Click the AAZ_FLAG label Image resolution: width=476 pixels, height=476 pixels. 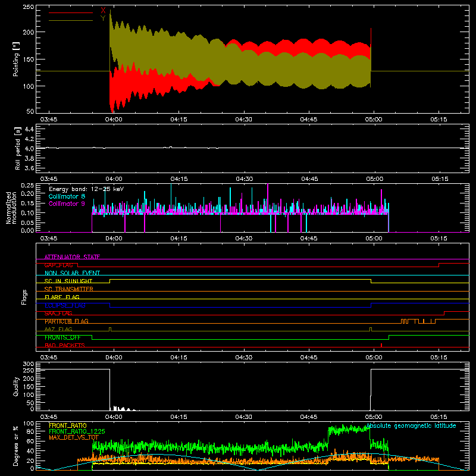pyautogui.click(x=58, y=329)
